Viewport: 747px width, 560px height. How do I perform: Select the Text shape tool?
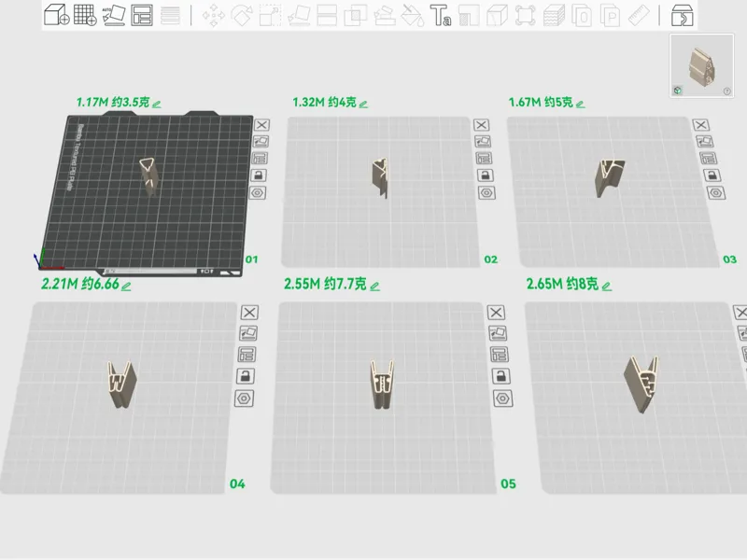point(441,15)
